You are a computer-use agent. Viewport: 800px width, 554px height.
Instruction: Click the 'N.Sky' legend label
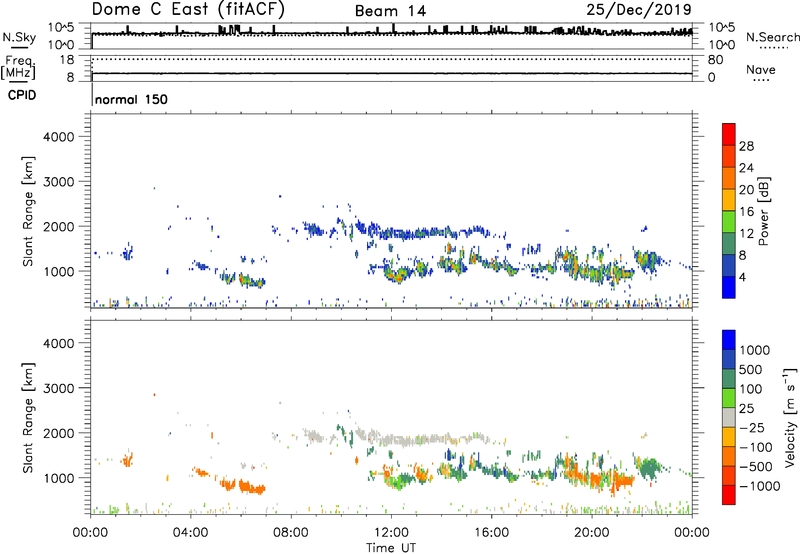click(19, 37)
